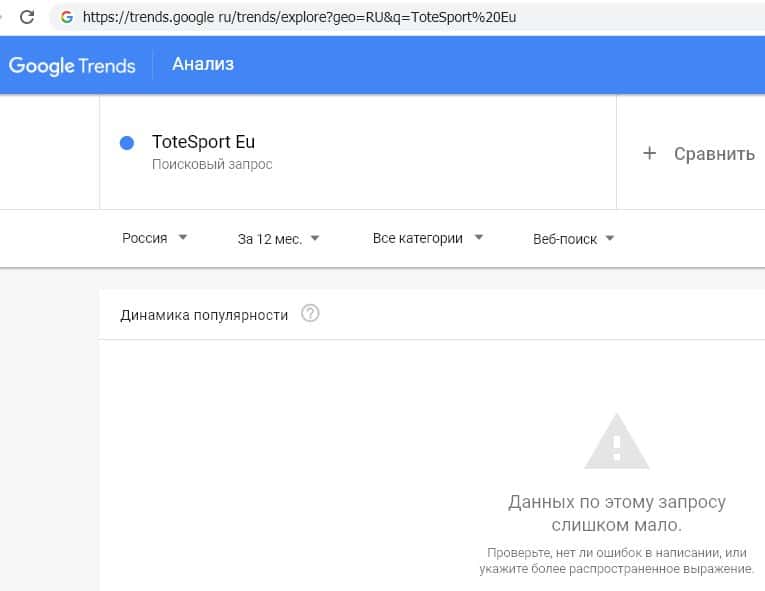Click the Поисковый запрос label
The image size is (765, 591).
(x=212, y=164)
